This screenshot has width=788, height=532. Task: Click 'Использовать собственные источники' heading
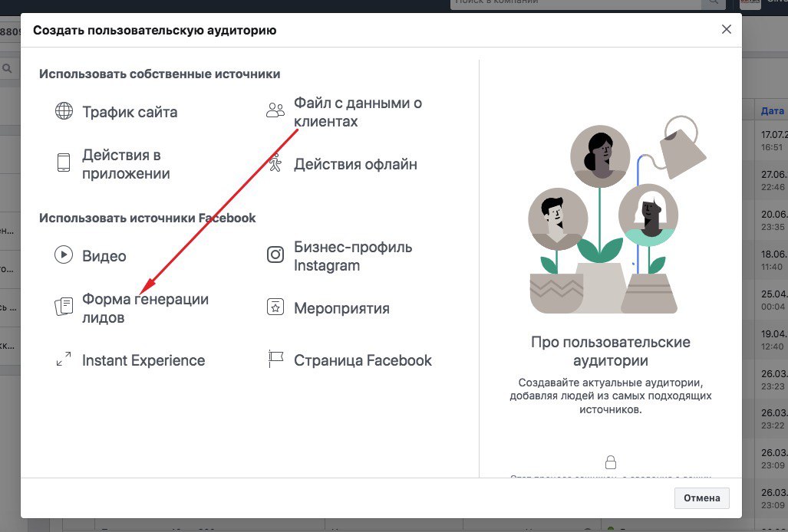(160, 74)
